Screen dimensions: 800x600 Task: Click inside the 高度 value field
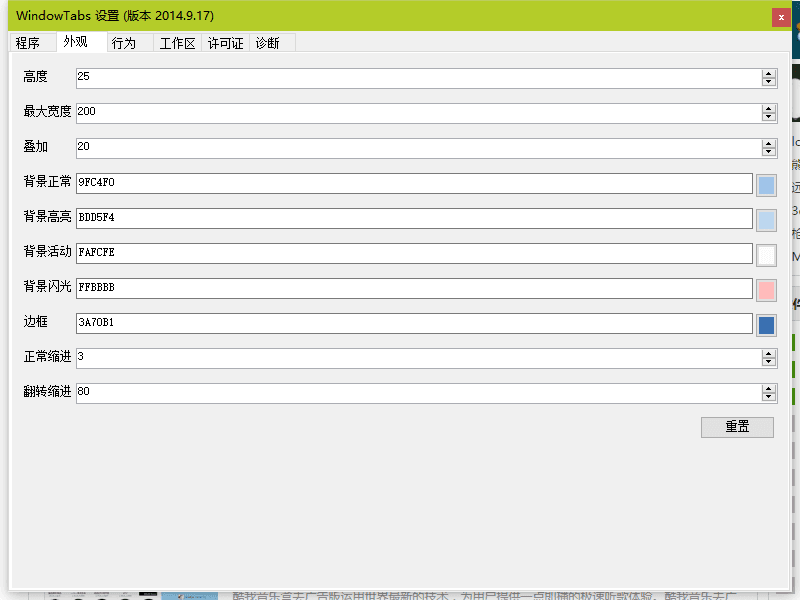pos(300,77)
